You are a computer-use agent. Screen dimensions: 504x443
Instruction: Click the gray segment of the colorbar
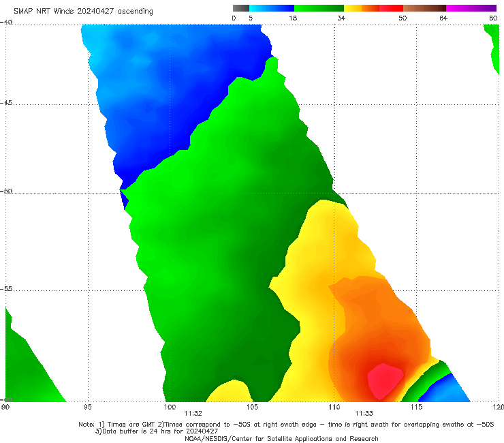(241, 8)
